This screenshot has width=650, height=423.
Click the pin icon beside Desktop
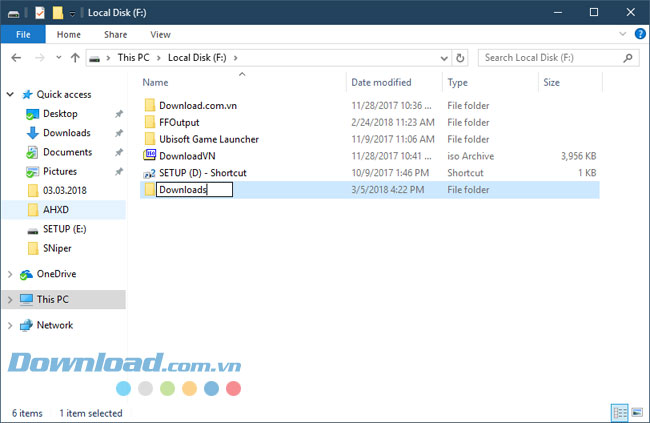119,114
